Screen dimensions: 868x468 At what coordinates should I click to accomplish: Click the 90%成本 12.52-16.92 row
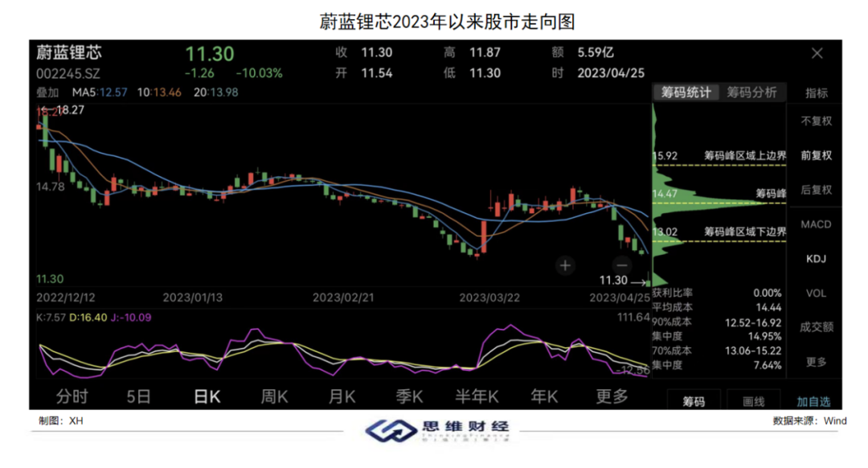(x=717, y=322)
